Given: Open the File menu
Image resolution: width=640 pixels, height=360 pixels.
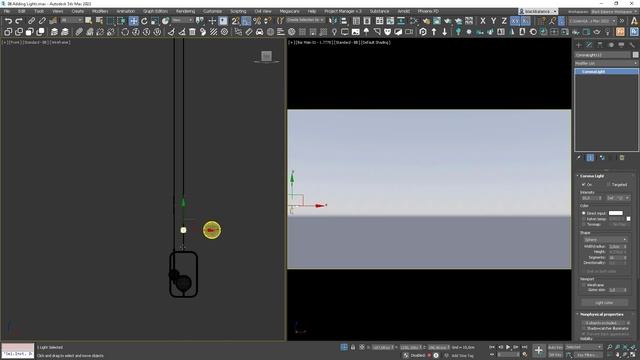Looking at the screenshot, I should point(7,11).
